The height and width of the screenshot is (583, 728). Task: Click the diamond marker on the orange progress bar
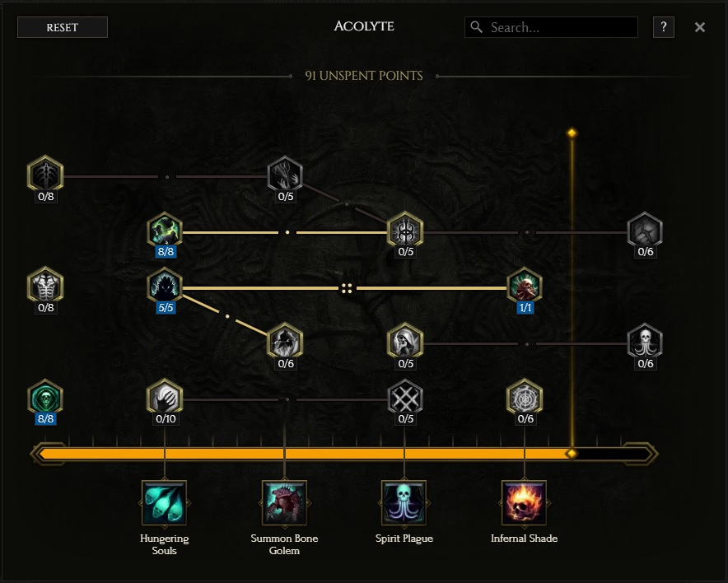(x=572, y=454)
